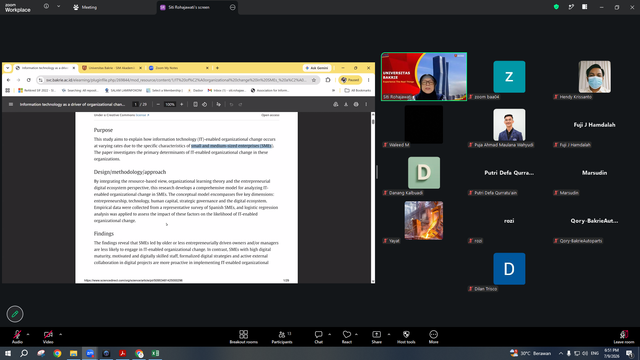
Task: Open Breakout rooms
Action: pos(244,337)
